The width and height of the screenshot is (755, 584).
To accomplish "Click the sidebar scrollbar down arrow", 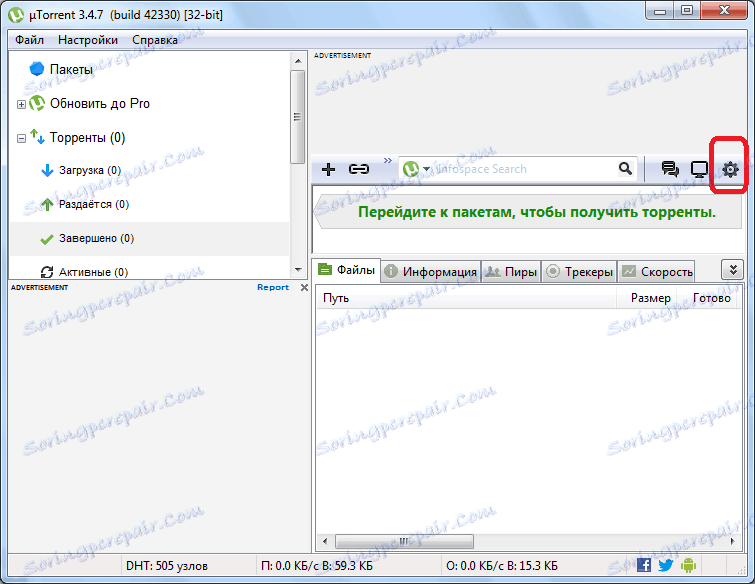I will click(298, 270).
